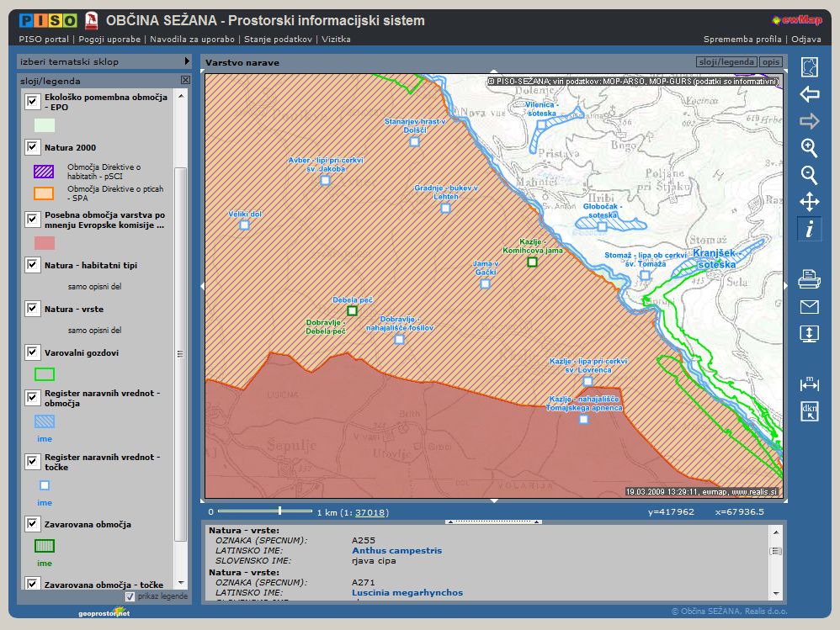Viewport: 840px width, 630px height.
Task: Open the Navodila za uporabo menu item
Action: click(x=191, y=39)
